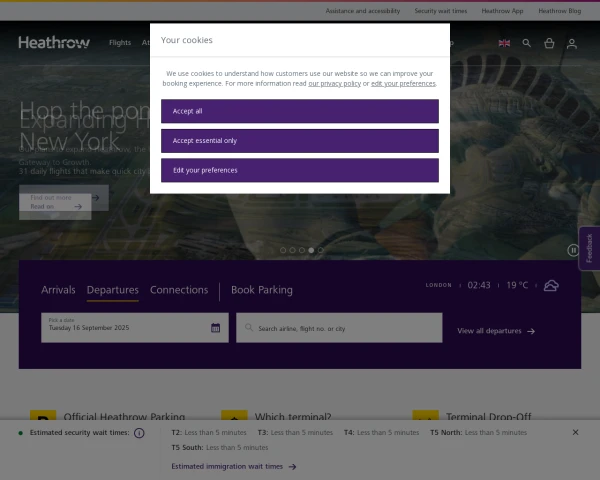Image resolution: width=600 pixels, height=480 pixels.
Task: Select the fifth carousel dot
Action: 321,250
